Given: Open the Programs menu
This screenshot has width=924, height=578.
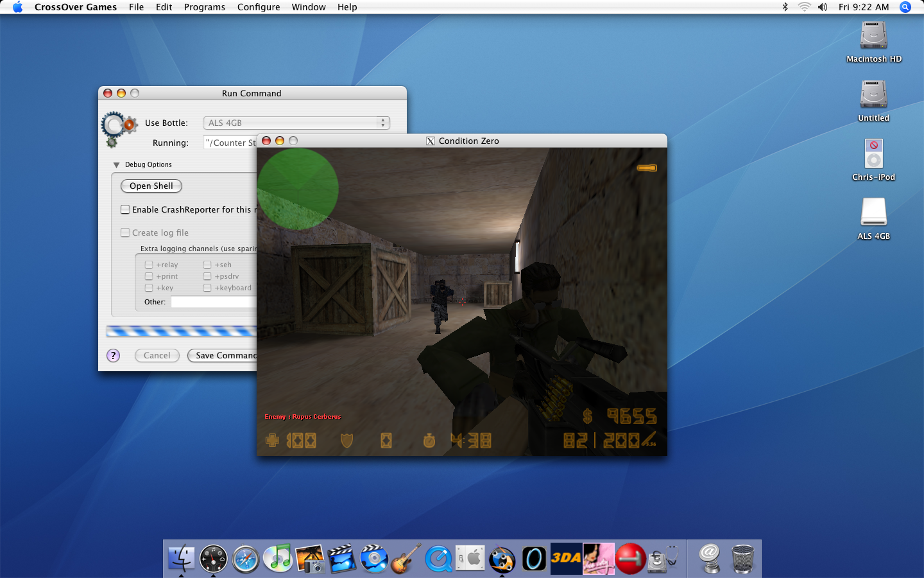Looking at the screenshot, I should point(204,7).
